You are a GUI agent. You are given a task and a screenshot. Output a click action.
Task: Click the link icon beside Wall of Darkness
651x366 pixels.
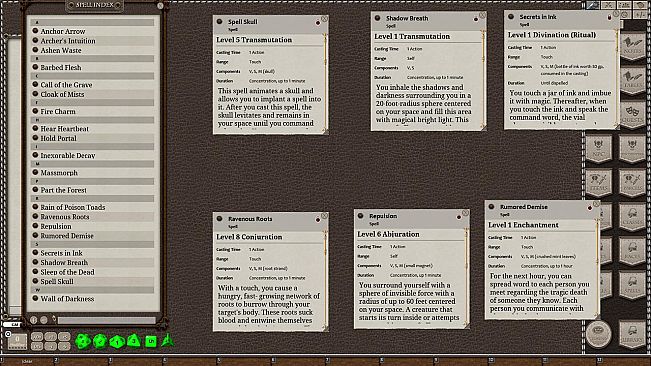pyautogui.click(x=35, y=298)
